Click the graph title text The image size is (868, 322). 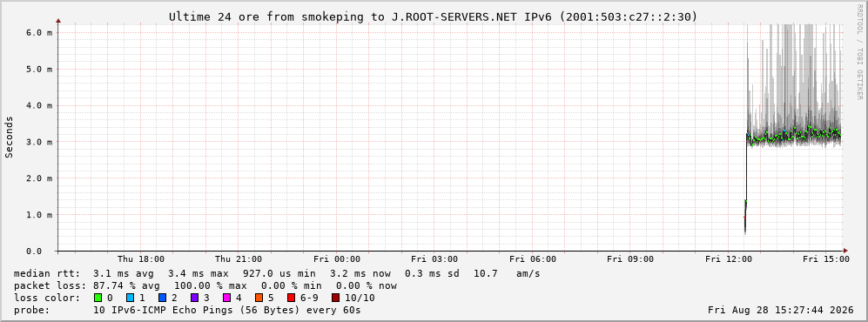click(x=434, y=17)
